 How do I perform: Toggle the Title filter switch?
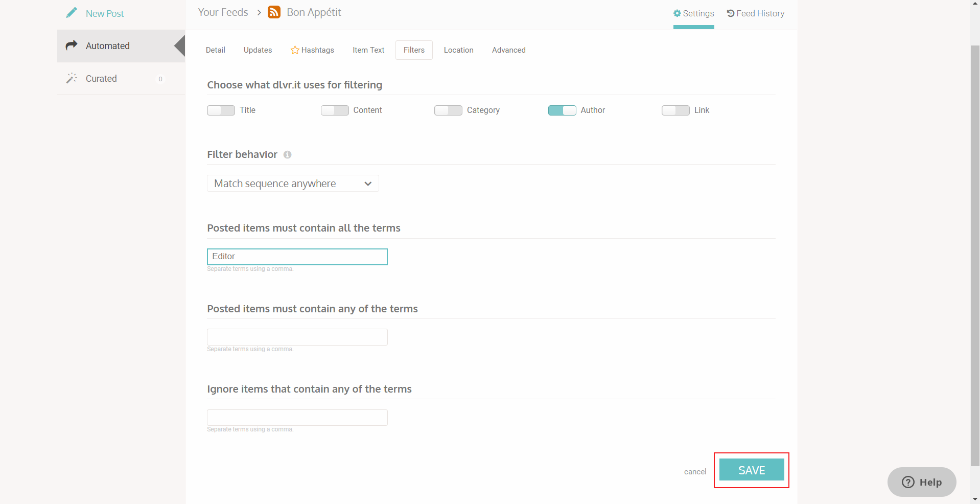coord(221,110)
